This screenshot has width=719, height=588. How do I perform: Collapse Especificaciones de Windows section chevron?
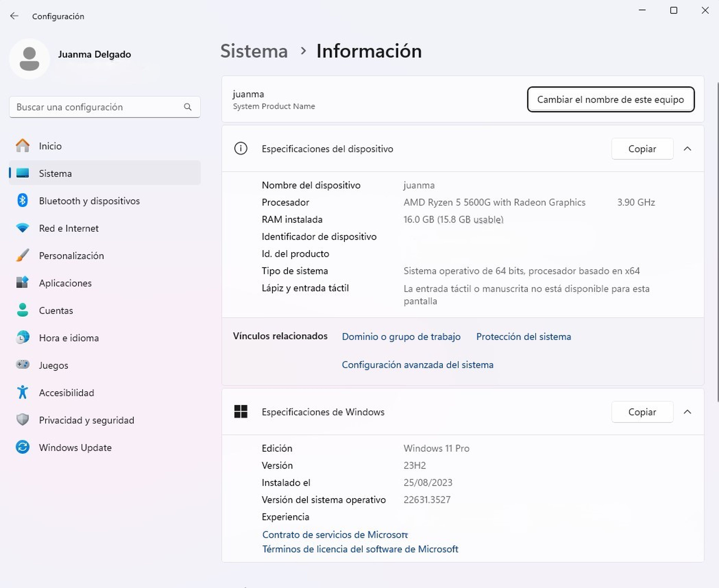click(x=687, y=412)
